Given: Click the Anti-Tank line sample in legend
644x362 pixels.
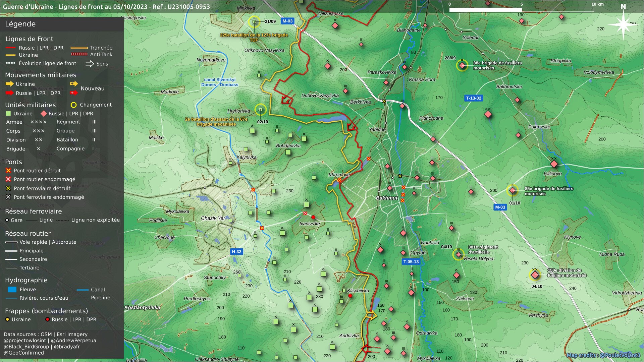Looking at the screenshot, I should click(x=79, y=54).
